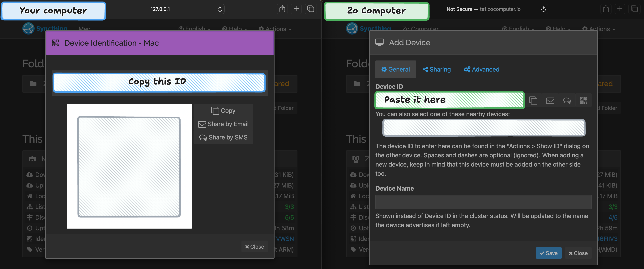Click the ts1.zocomputer.io address bar
Image resolution: width=644 pixels, height=269 pixels.
484,9
